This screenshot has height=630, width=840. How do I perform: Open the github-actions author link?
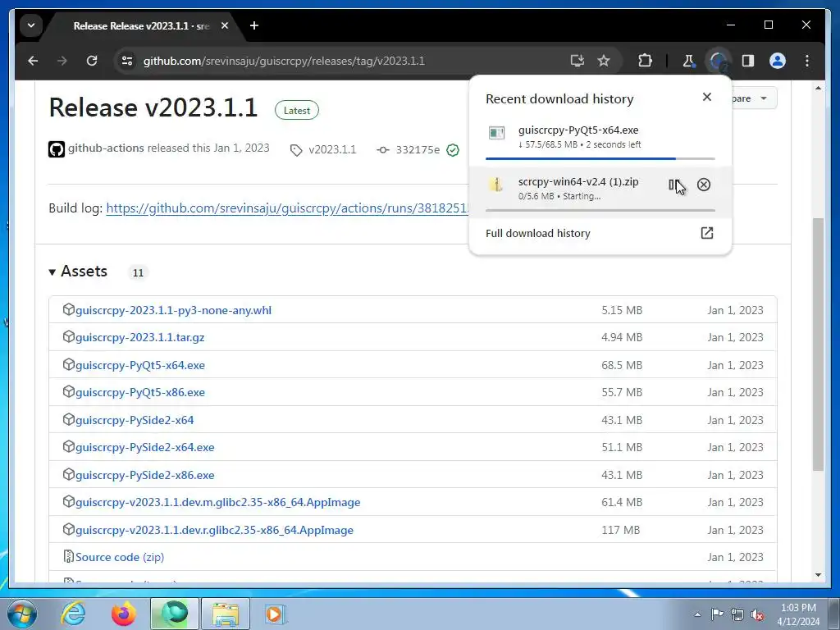[106, 148]
